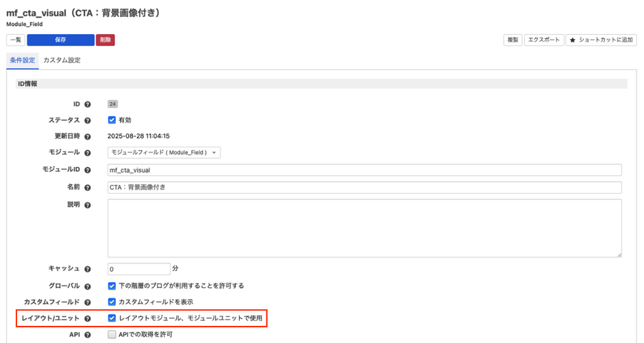Click help icon next to ステータス label
The image size is (644, 343).
[x=88, y=120]
